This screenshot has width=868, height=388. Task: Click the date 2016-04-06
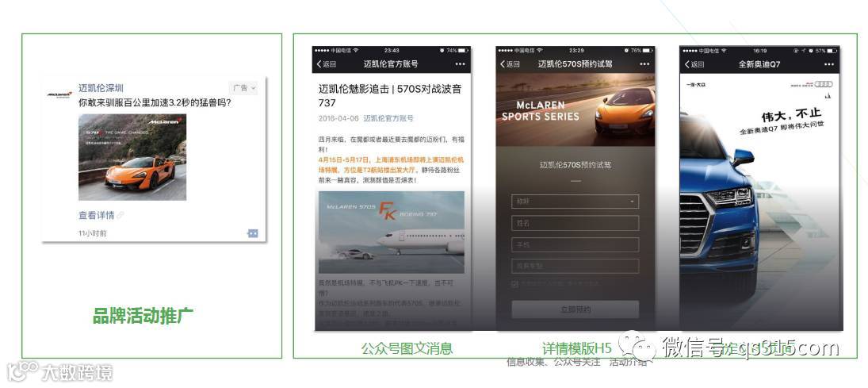338,118
